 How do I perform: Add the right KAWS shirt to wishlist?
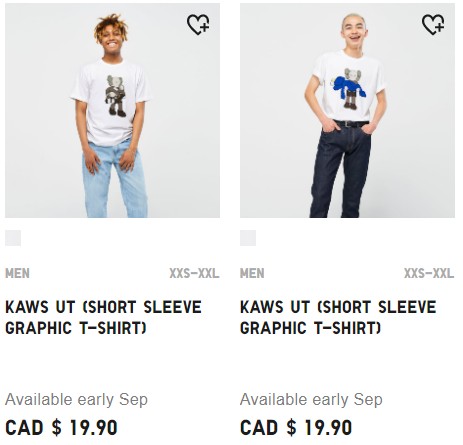pyautogui.click(x=433, y=24)
